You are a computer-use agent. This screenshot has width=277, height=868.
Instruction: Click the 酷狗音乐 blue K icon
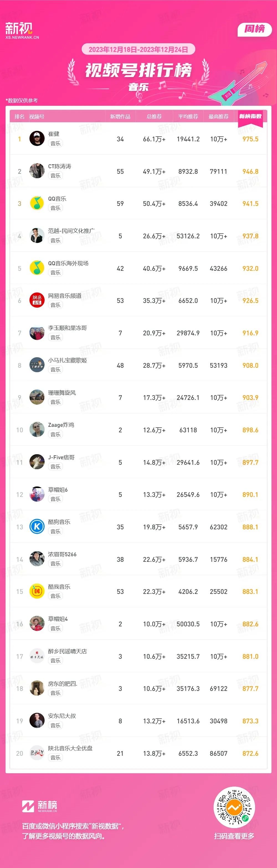37,527
